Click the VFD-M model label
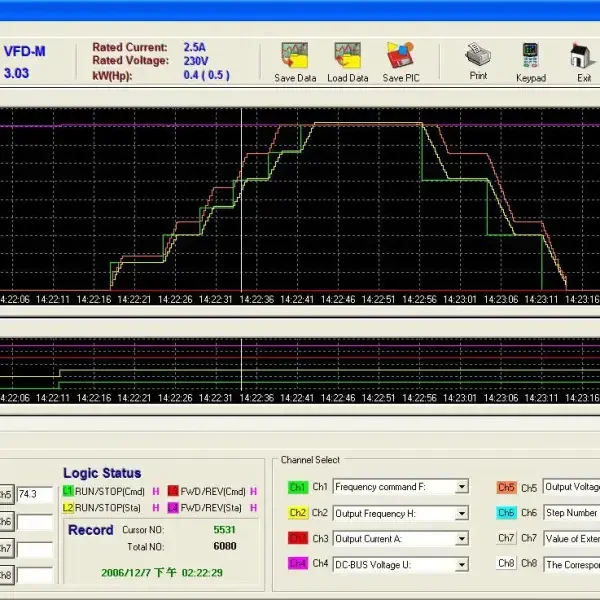 click(24, 51)
